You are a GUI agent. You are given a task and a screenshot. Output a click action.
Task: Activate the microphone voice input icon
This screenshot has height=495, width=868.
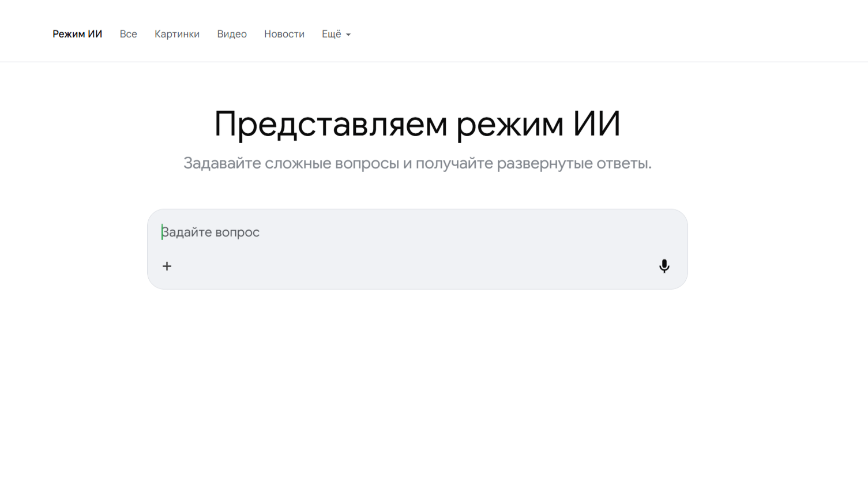click(664, 266)
